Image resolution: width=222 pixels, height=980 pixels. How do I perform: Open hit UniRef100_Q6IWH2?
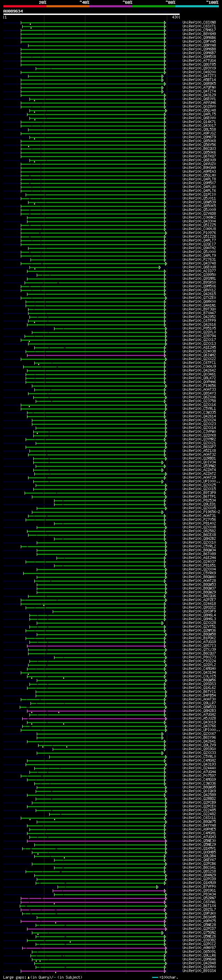pos(199,355)
